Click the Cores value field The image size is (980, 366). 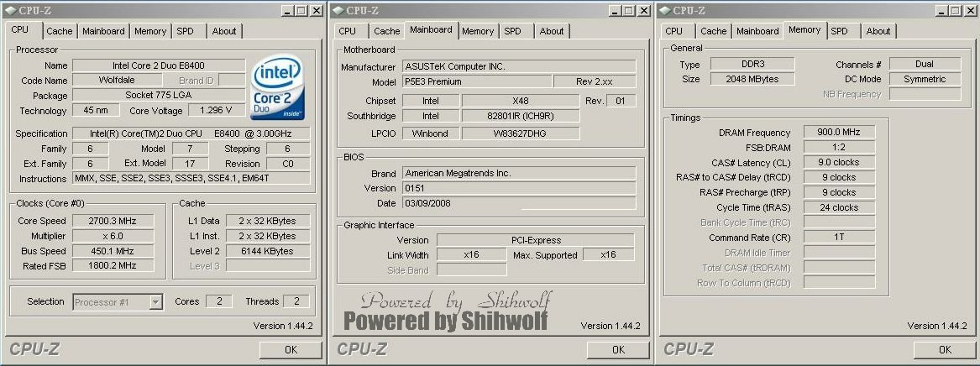(x=218, y=301)
